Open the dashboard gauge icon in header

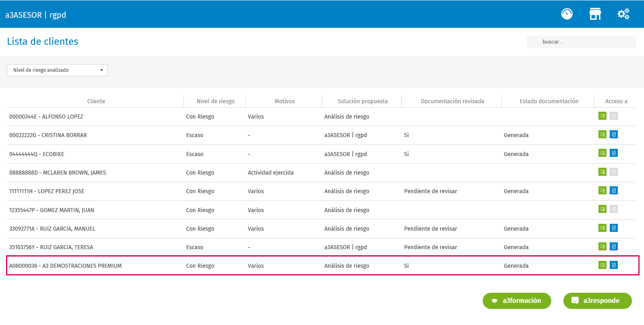(567, 14)
